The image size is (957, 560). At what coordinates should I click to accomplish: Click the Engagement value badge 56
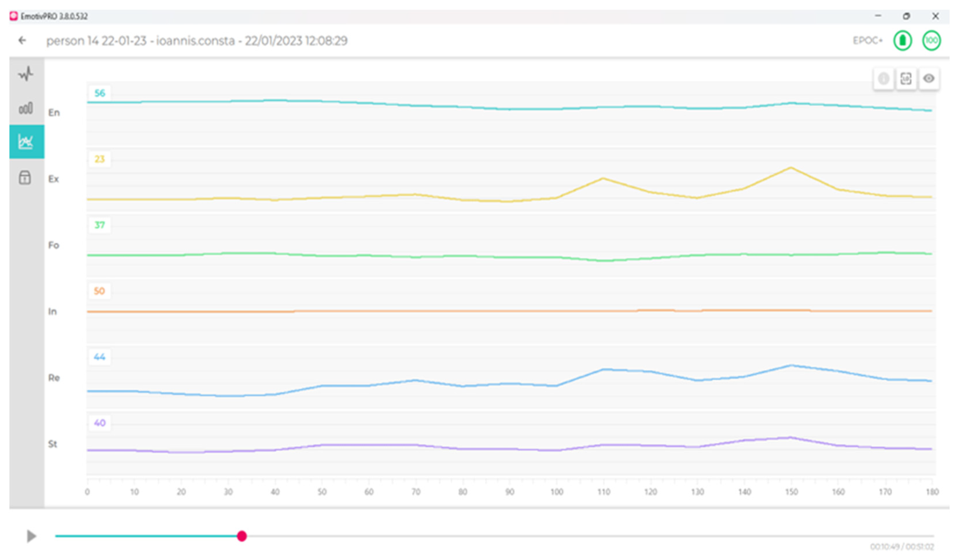[x=99, y=93]
